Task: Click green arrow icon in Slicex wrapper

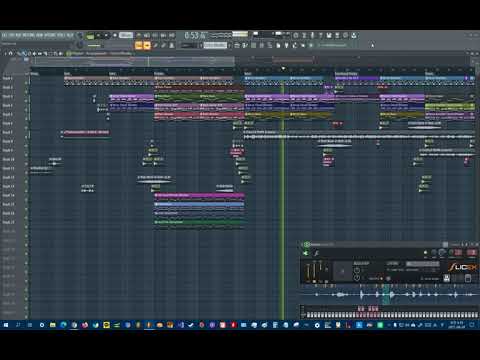Action: (x=305, y=254)
